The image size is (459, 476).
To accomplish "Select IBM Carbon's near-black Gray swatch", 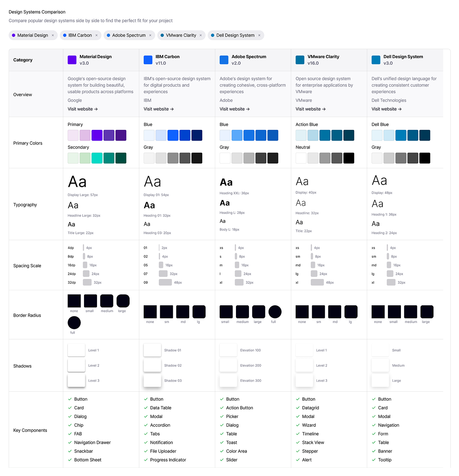I will click(197, 158).
